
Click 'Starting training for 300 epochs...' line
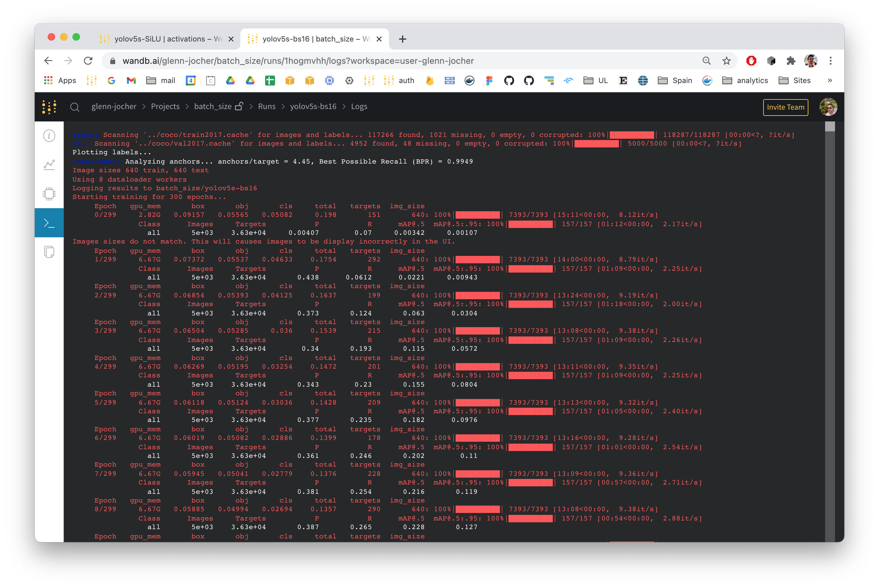(x=149, y=197)
